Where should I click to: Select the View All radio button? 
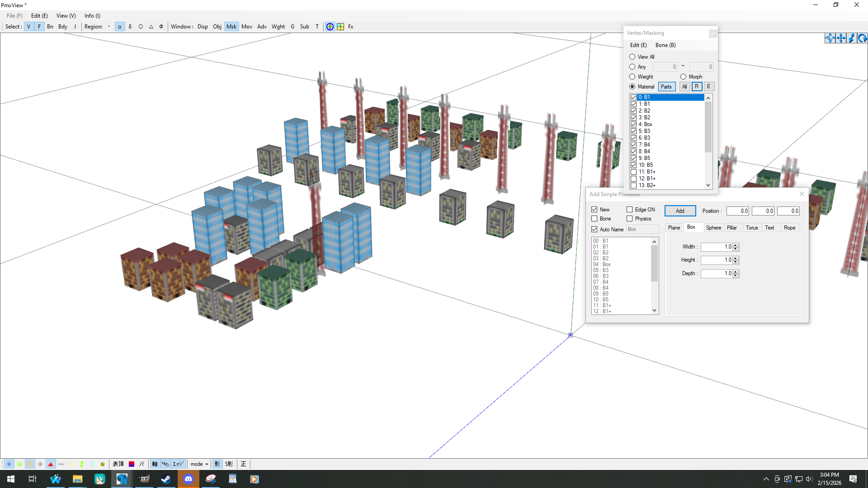pos(632,57)
